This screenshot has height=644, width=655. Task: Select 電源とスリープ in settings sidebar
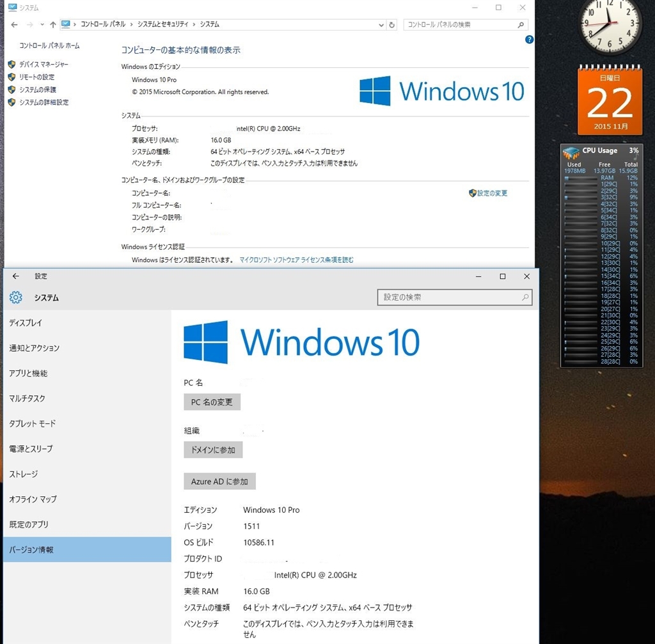87,449
